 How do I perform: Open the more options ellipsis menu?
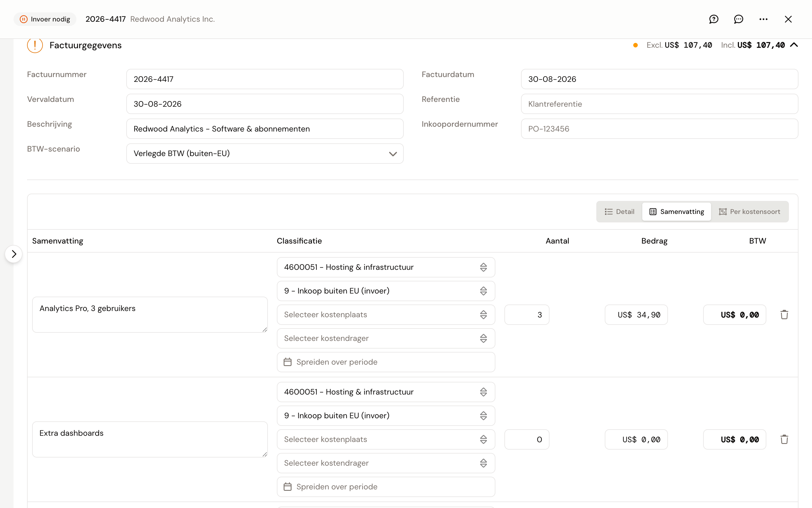[x=763, y=19]
